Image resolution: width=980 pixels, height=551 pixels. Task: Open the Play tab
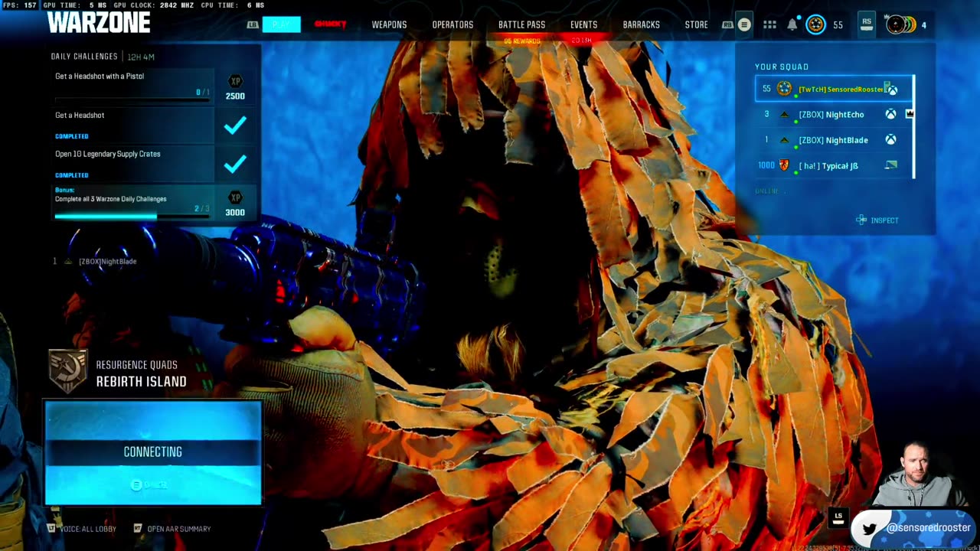(x=281, y=24)
